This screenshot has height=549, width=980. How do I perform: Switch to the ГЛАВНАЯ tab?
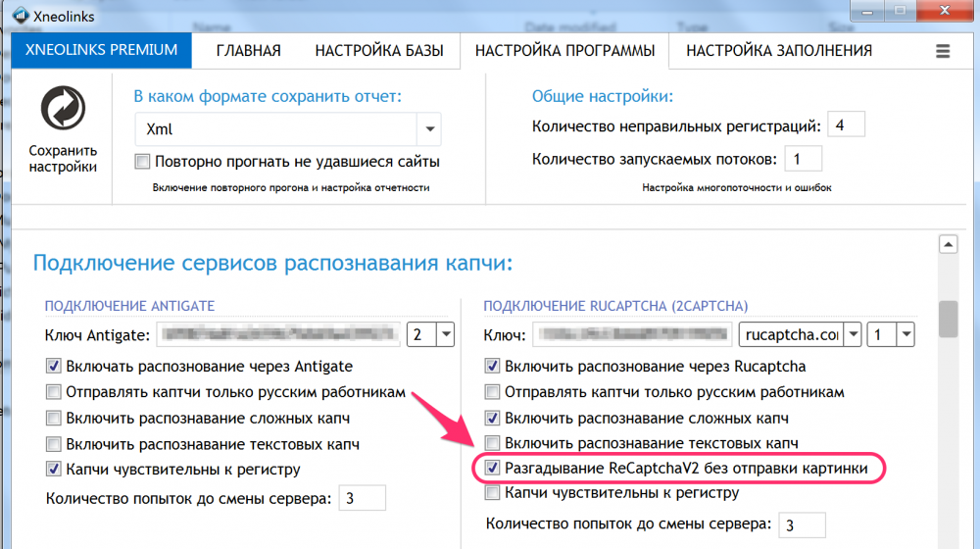coord(248,51)
